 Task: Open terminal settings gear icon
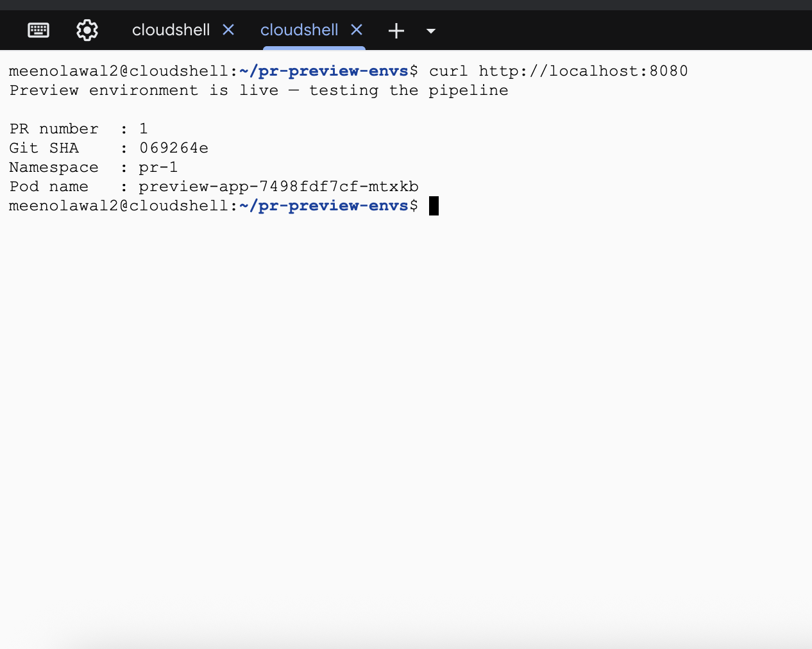tap(87, 30)
